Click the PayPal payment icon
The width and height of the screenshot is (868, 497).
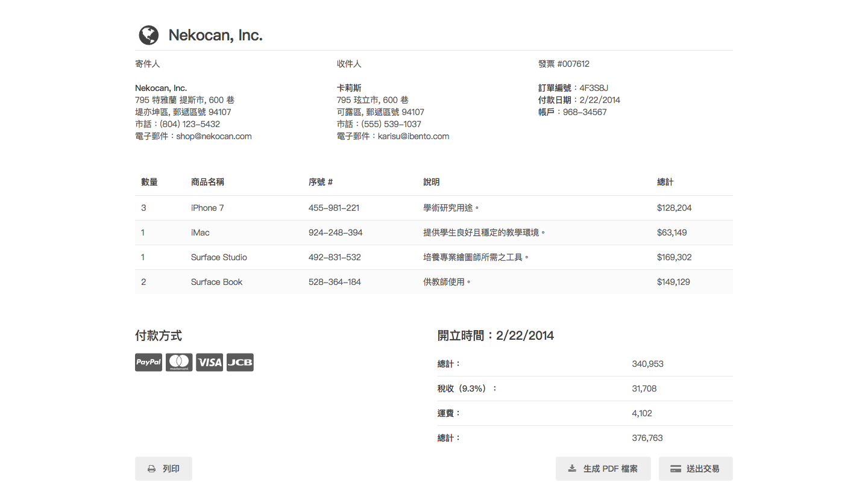point(148,362)
